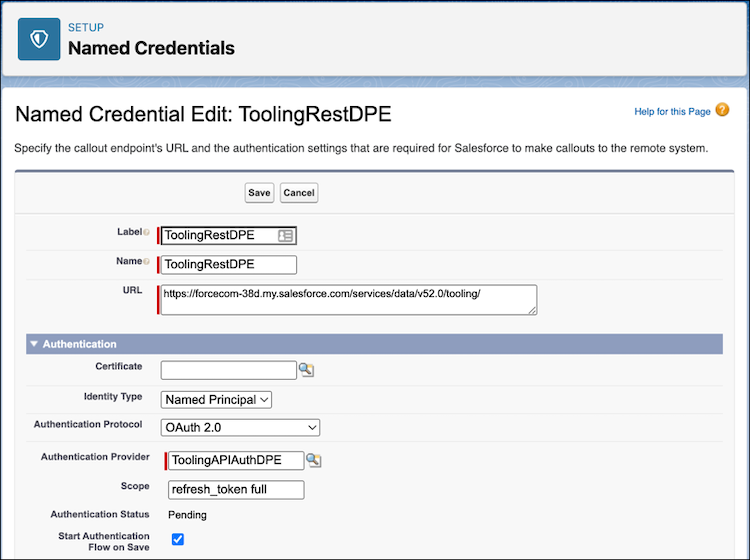Click the 'Identity Type' field label

(113, 396)
